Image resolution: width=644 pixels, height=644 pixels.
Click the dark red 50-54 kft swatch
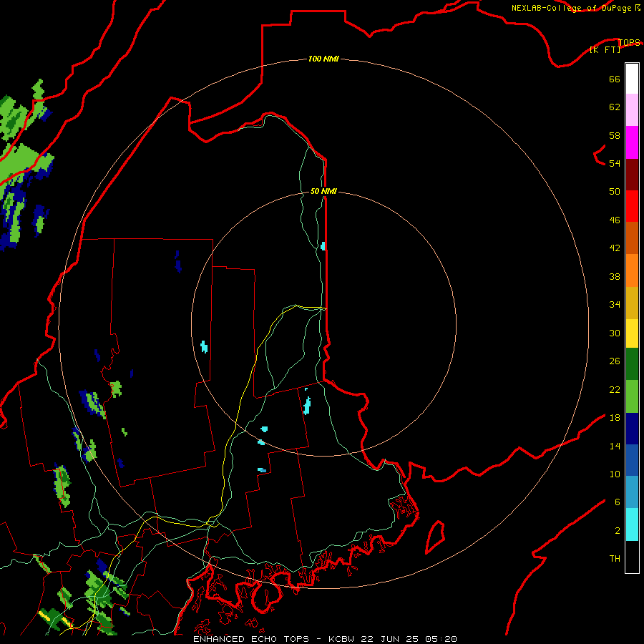[x=632, y=175]
